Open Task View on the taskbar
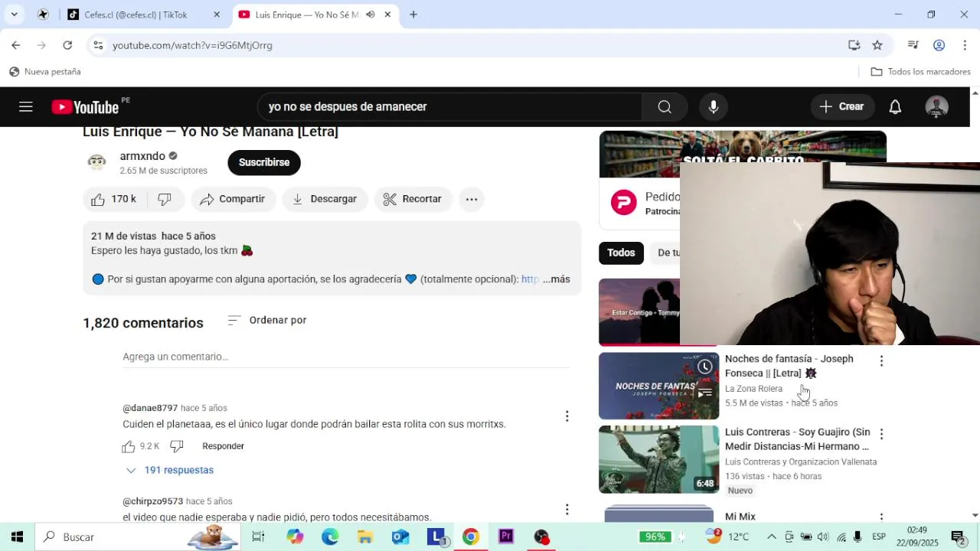980x551 pixels. click(x=258, y=537)
